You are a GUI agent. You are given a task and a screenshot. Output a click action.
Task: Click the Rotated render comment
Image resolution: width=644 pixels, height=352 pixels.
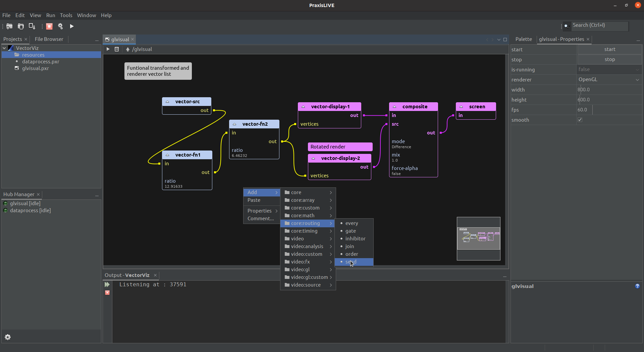point(340,147)
